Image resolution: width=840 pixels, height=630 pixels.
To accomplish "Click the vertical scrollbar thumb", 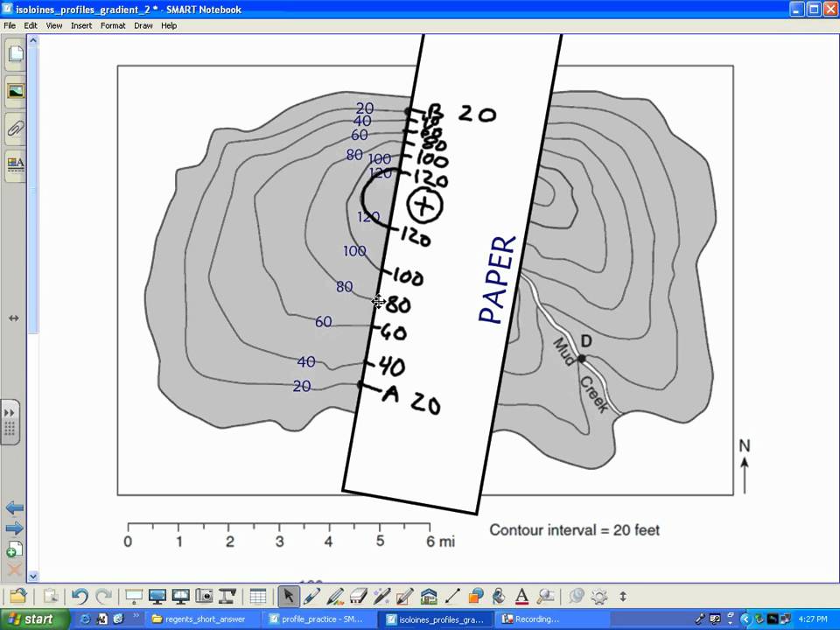I will (x=33, y=189).
